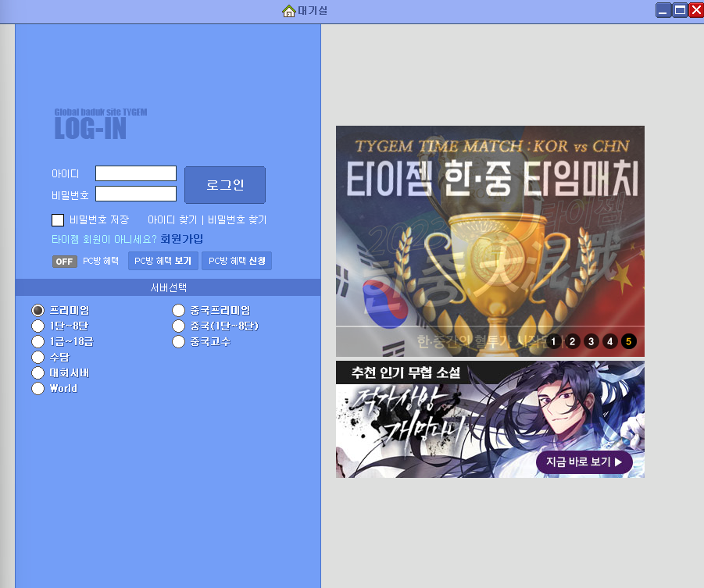Open the 타이젬 한·중 타임매치 banner

[x=490, y=241]
